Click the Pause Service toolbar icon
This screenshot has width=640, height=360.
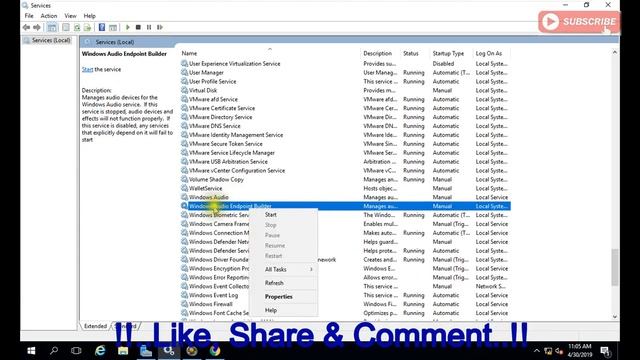click(149, 27)
